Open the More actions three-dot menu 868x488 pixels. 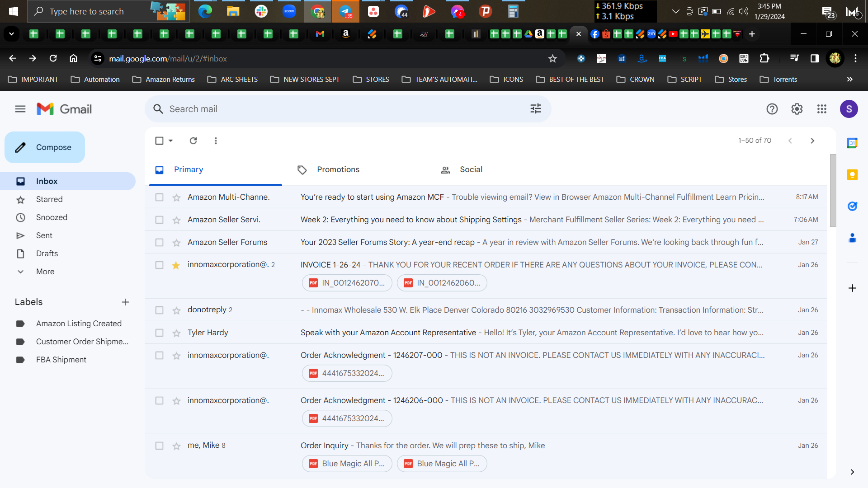216,141
